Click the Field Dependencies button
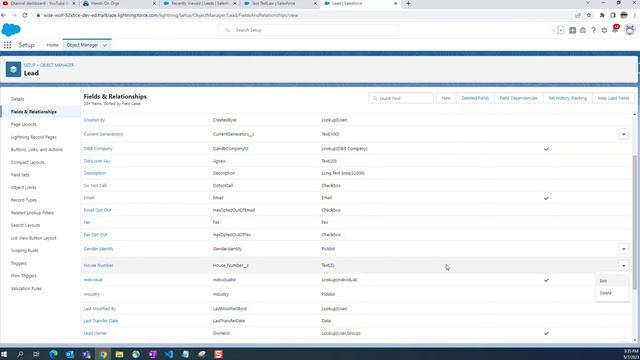 (518, 98)
